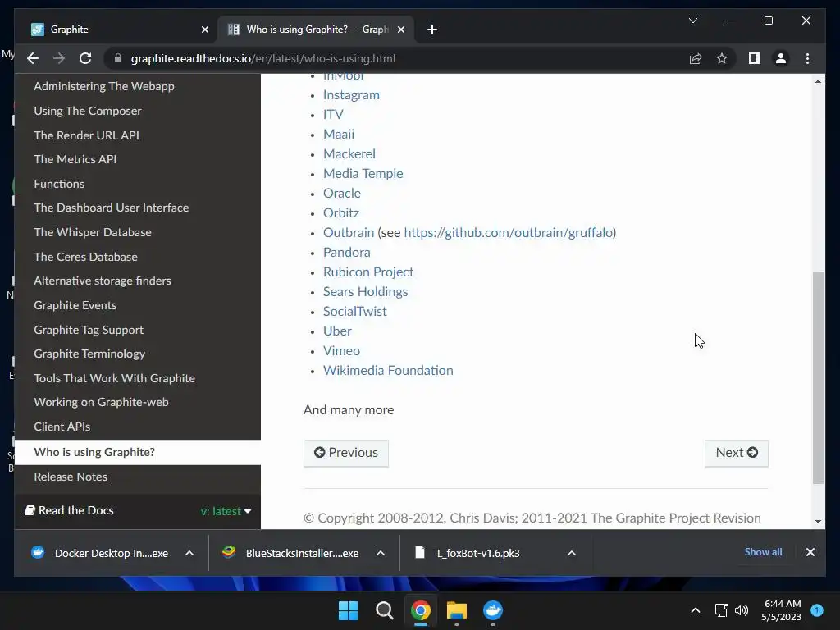Viewport: 840px width, 630px height.
Task: Follow the Mackerel link
Action: tap(349, 153)
